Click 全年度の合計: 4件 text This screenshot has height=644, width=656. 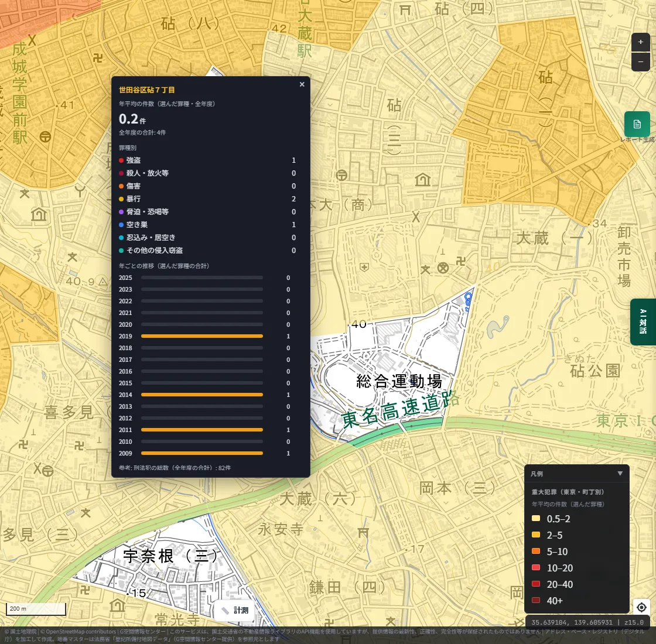(x=142, y=132)
